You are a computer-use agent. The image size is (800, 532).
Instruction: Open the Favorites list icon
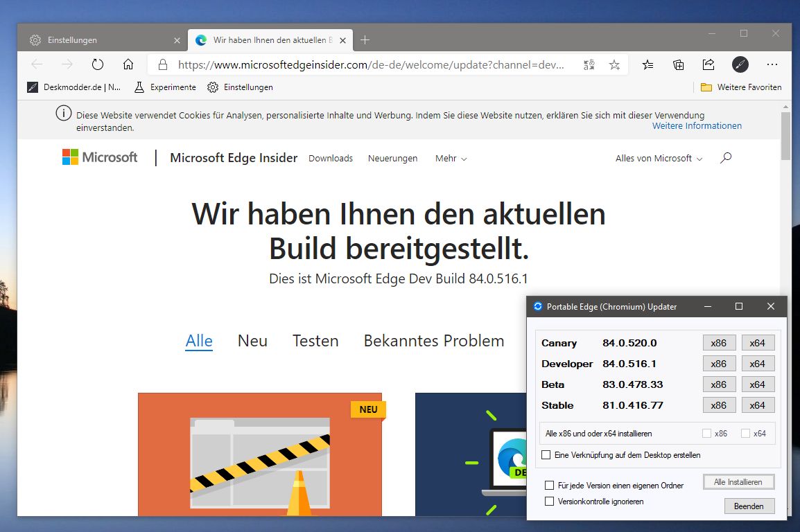[647, 64]
